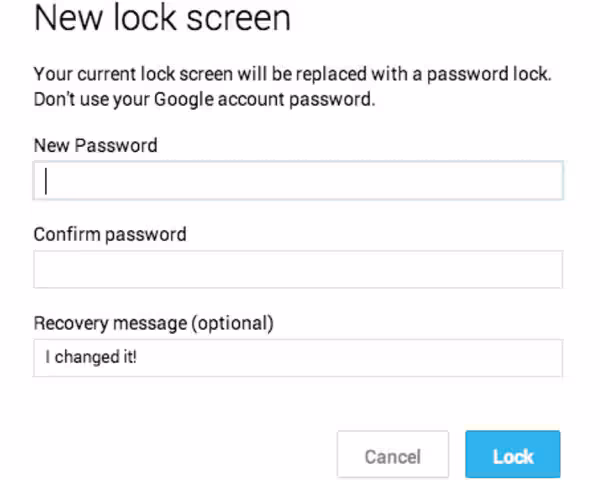Click the sentence about replacing the current lock screen

pyautogui.click(x=293, y=75)
